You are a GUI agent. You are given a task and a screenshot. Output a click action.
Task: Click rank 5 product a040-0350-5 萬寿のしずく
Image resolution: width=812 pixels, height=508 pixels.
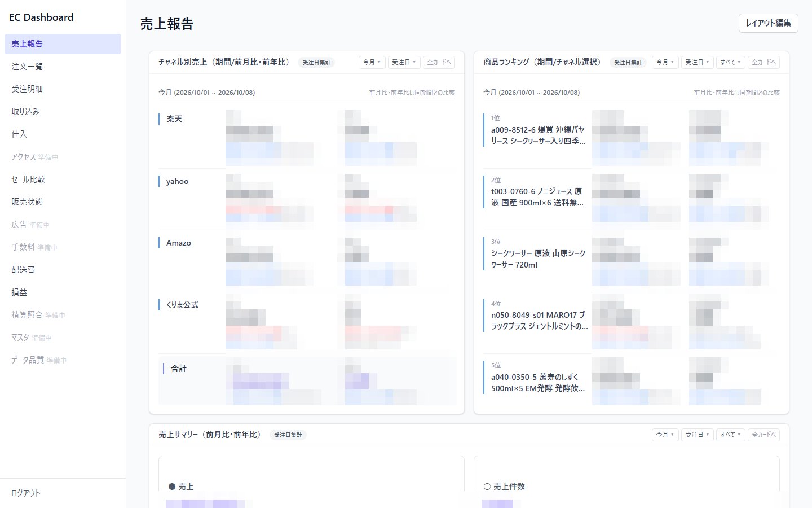(538, 383)
